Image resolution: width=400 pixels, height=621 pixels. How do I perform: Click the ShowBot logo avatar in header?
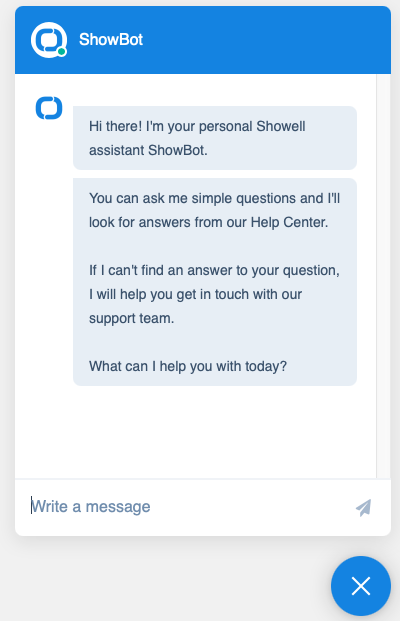point(49,40)
